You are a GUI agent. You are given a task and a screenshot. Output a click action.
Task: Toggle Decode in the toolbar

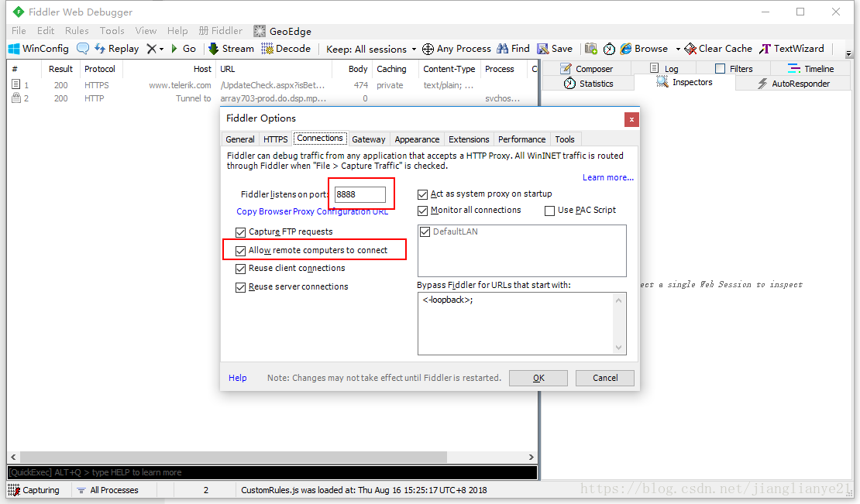(286, 49)
